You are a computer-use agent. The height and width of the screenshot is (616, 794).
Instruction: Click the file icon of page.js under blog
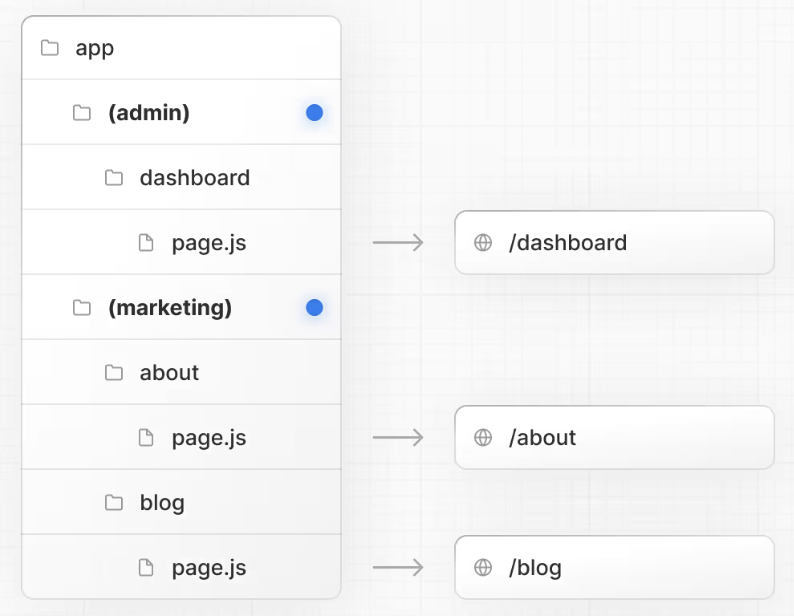pyautogui.click(x=146, y=568)
